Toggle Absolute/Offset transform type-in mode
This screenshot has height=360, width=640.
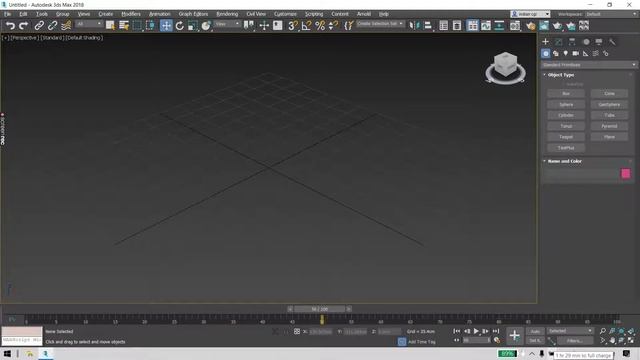coord(297,331)
